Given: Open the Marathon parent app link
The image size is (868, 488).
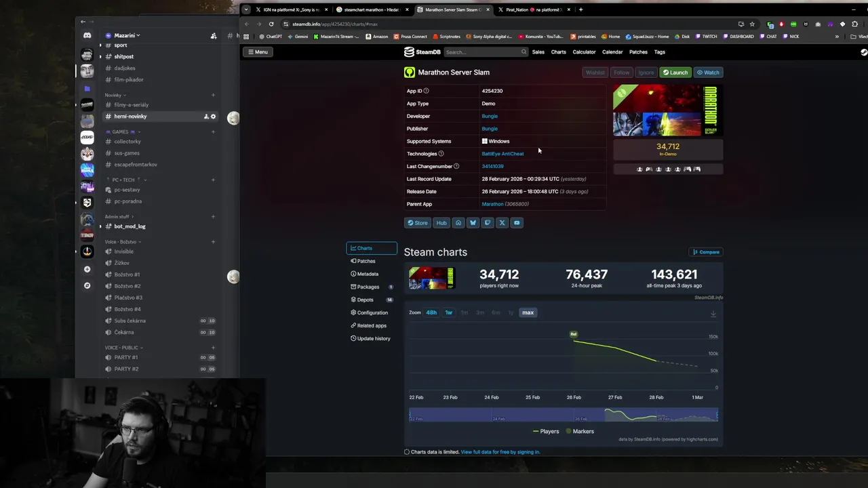Looking at the screenshot, I should [492, 204].
